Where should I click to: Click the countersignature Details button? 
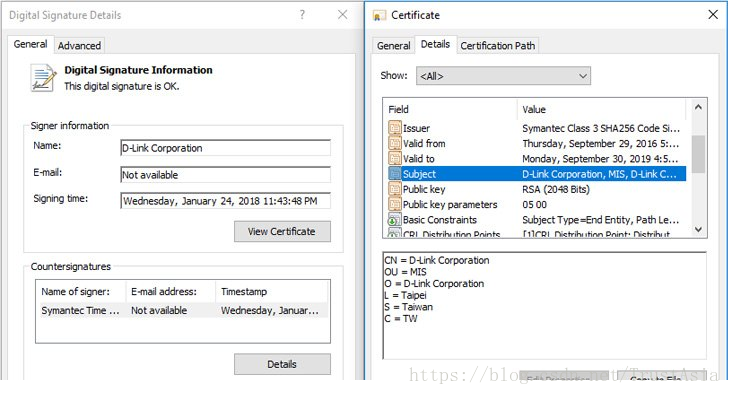[282, 364]
